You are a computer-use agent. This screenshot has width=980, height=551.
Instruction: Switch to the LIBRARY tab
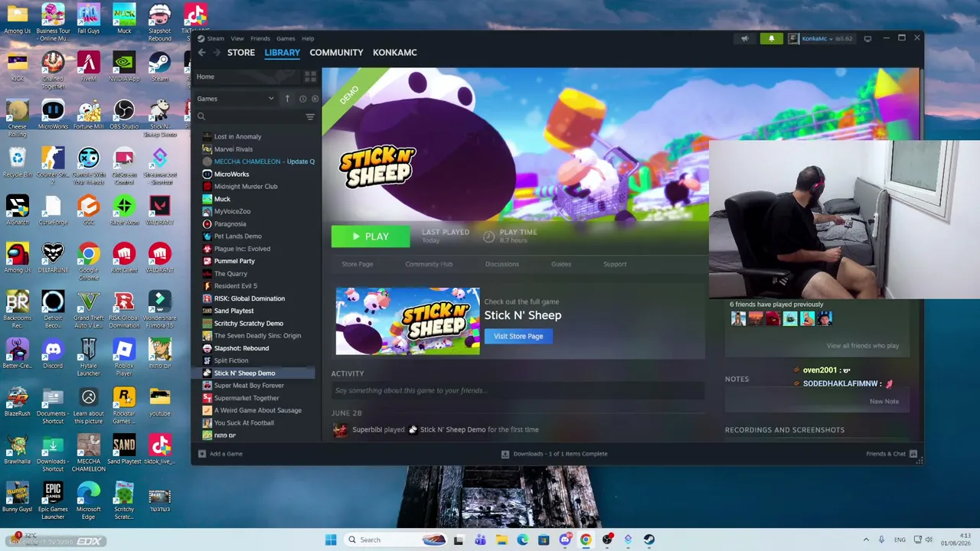click(x=283, y=53)
